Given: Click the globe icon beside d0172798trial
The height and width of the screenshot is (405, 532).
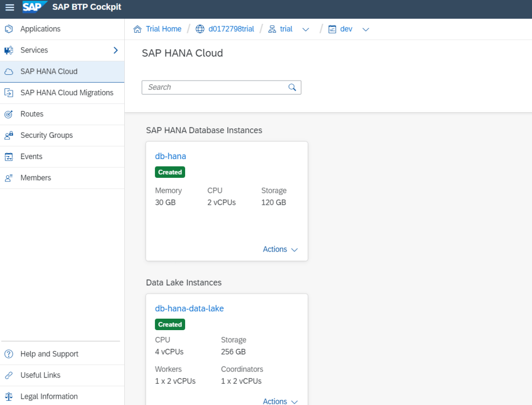Looking at the screenshot, I should [200, 29].
